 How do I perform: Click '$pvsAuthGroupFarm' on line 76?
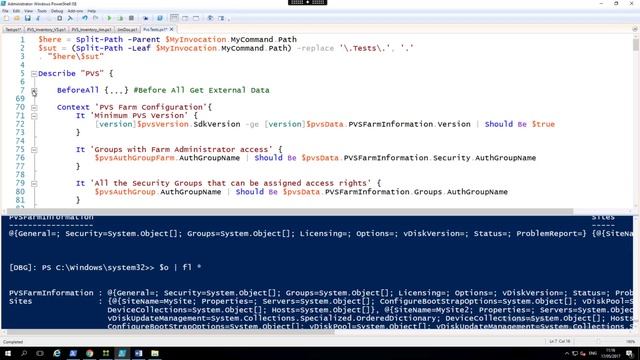click(134, 158)
